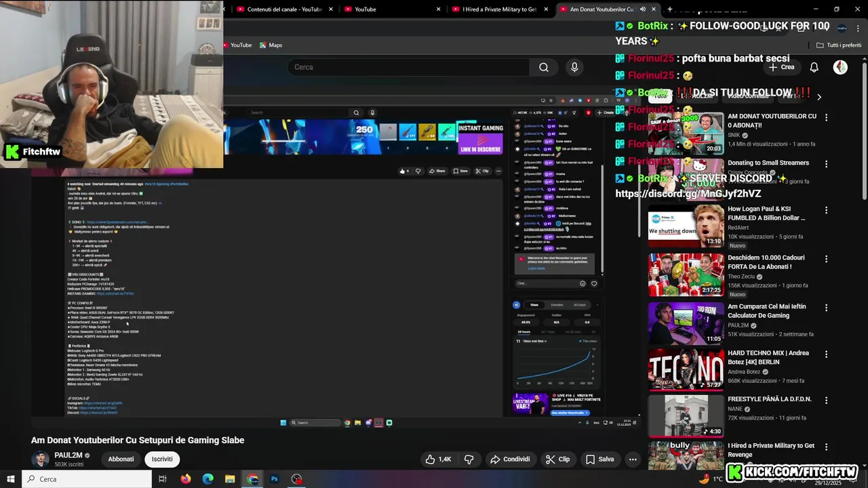Open Deschidem 10.000 Cadouri video thumbnail
Image resolution: width=868 pixels, height=488 pixels.
[686, 275]
